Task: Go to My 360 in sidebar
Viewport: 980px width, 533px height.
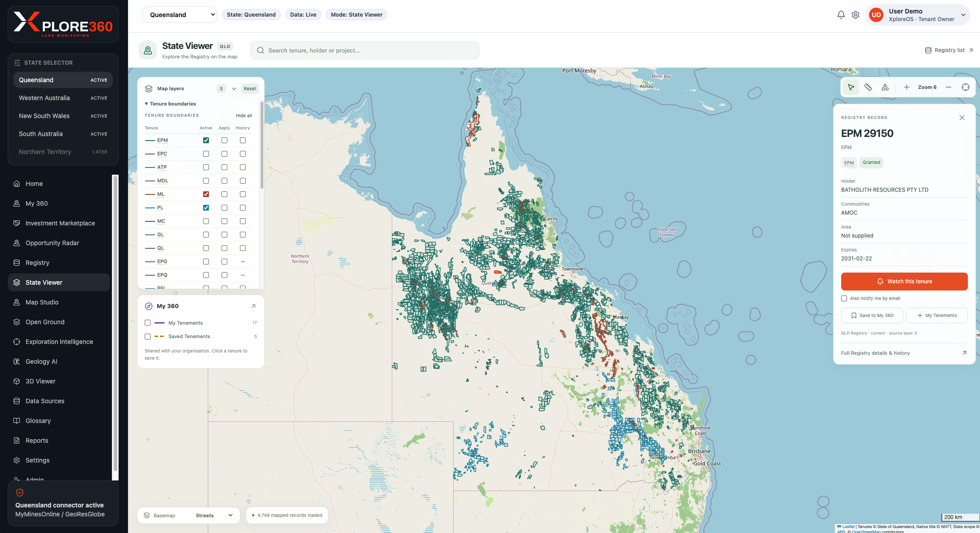Action: pyautogui.click(x=59, y=203)
